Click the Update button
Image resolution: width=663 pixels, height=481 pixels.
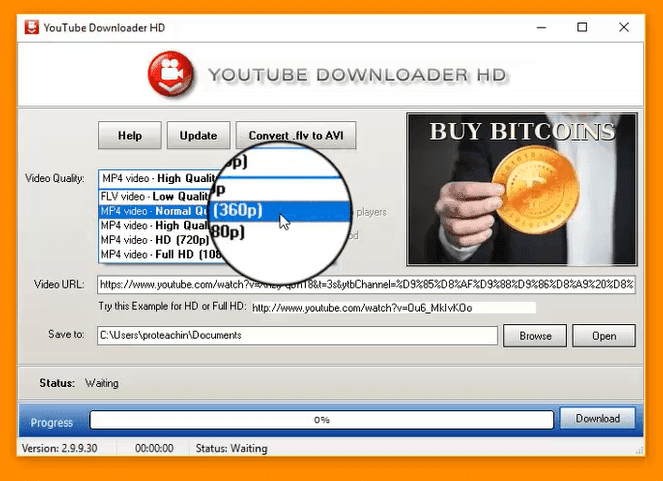coord(198,135)
